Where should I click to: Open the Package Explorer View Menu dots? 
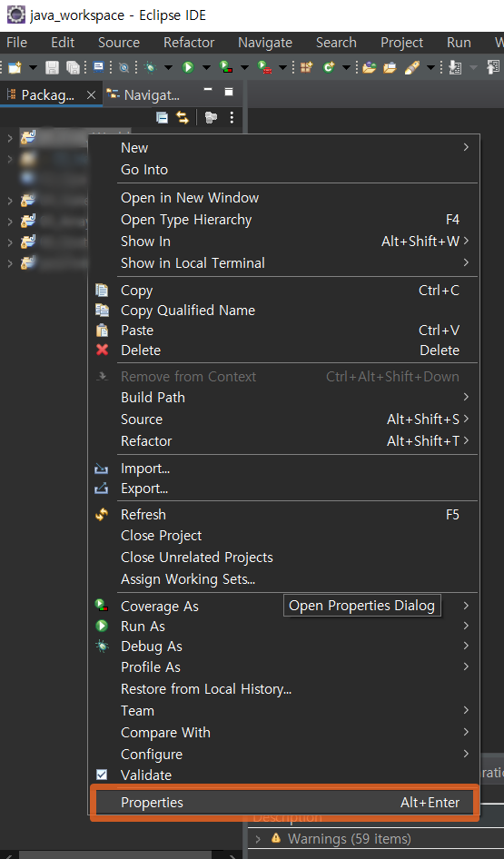click(232, 117)
